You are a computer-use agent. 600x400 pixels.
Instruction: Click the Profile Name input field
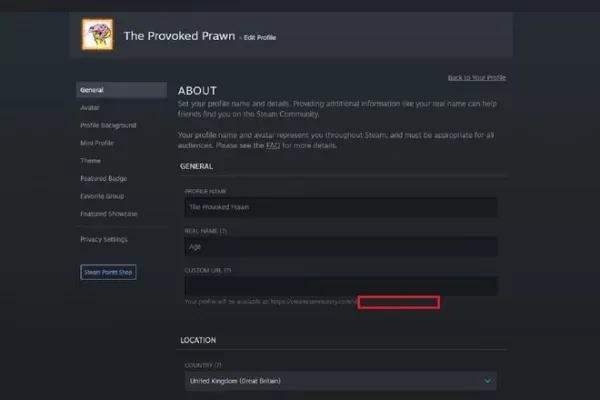click(341, 207)
